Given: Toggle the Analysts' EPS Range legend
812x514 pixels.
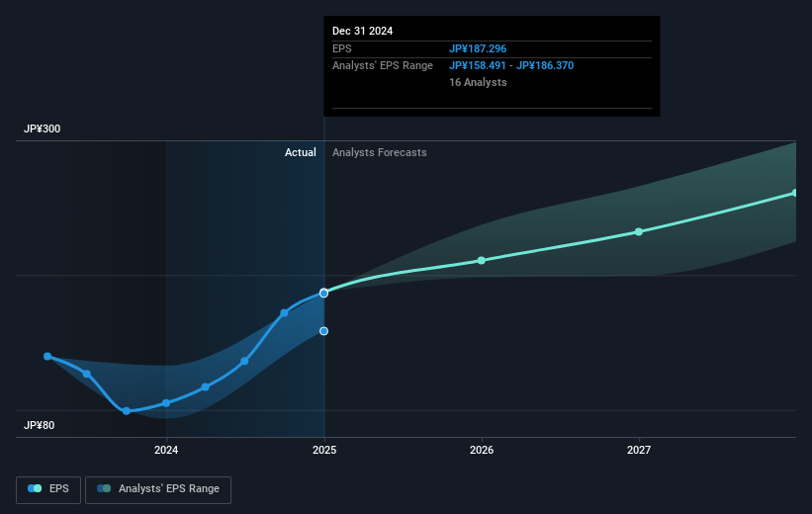Looking at the screenshot, I should pyautogui.click(x=158, y=489).
